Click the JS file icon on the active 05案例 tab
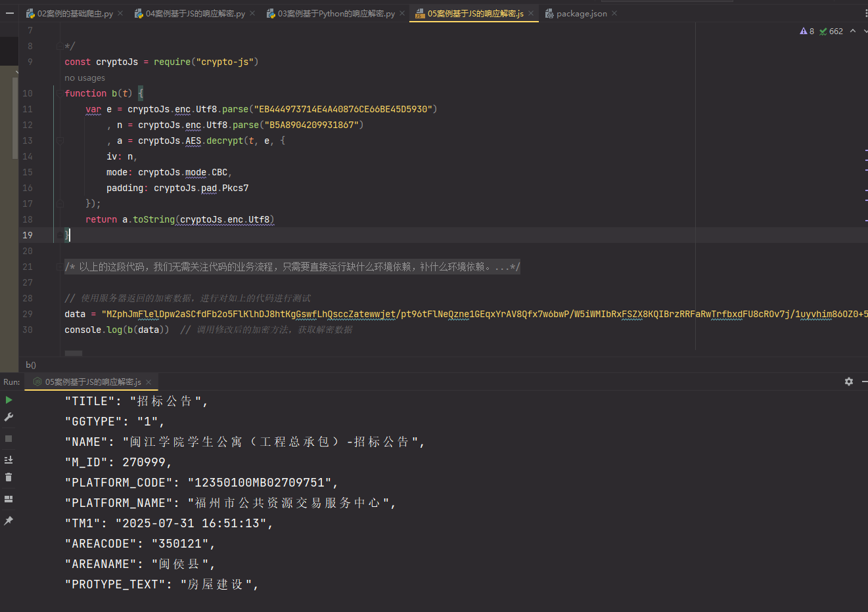Screen dimensions: 868x612 click(420, 13)
